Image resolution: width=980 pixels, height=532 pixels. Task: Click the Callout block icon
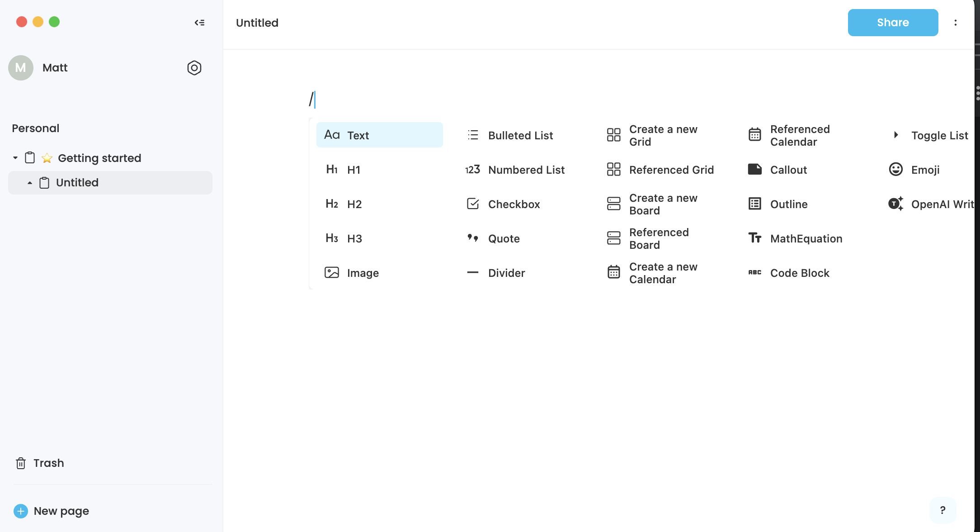[x=754, y=170]
